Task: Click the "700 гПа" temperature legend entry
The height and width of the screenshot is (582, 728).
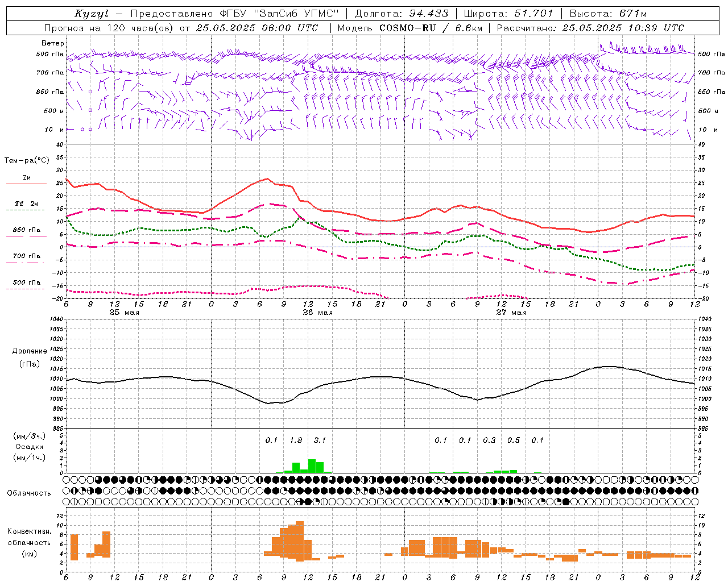Action: [27, 256]
